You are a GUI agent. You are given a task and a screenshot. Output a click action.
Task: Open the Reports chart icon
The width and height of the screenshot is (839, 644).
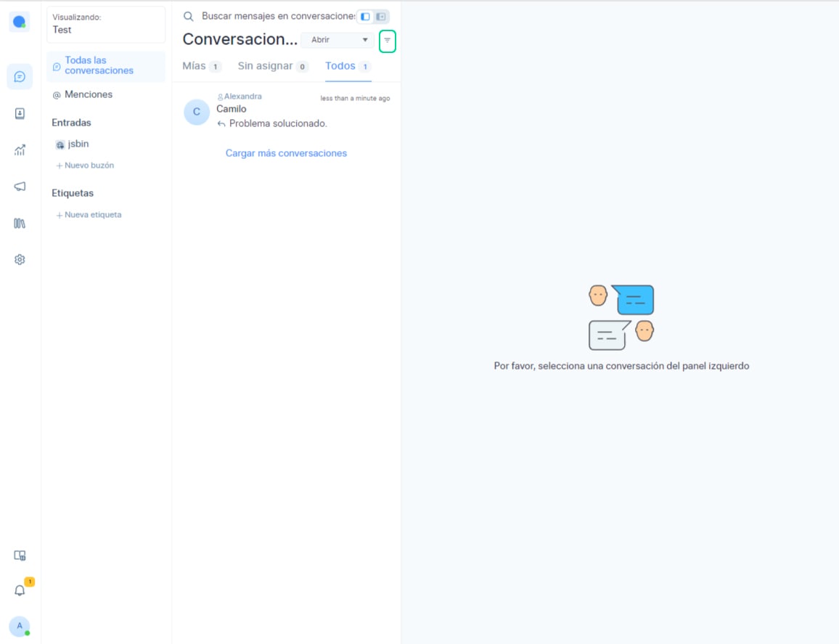[x=20, y=150]
